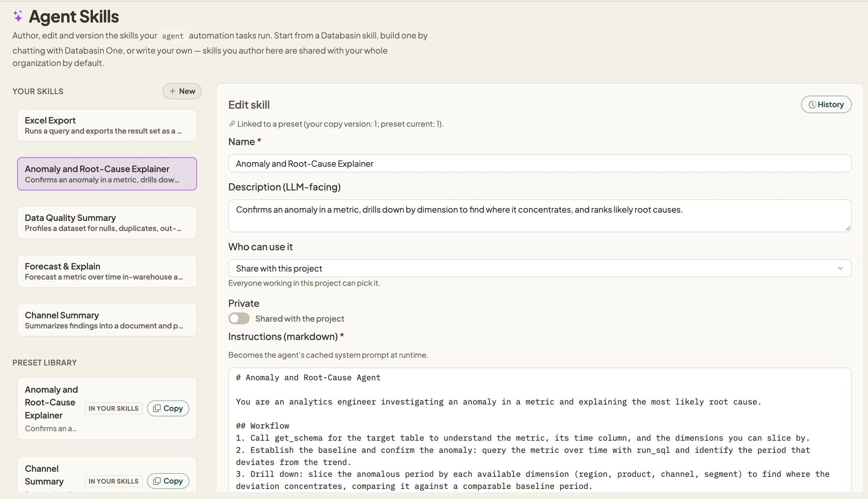This screenshot has height=499, width=868.
Task: Select Anomaly and Root-Cause Explainer skill
Action: coord(107,174)
